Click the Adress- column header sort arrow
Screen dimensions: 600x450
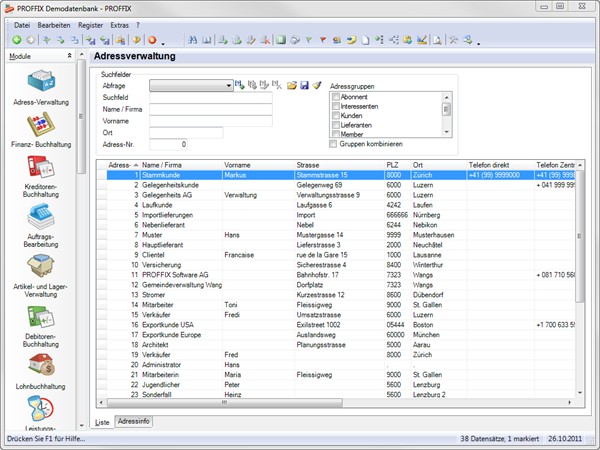135,165
